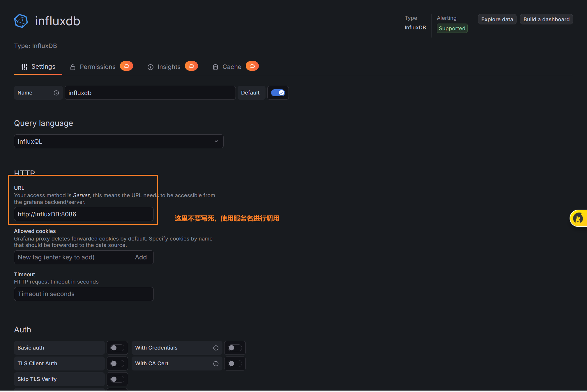The width and height of the screenshot is (587, 392).
Task: Click Build a dashboard button
Action: pos(546,19)
